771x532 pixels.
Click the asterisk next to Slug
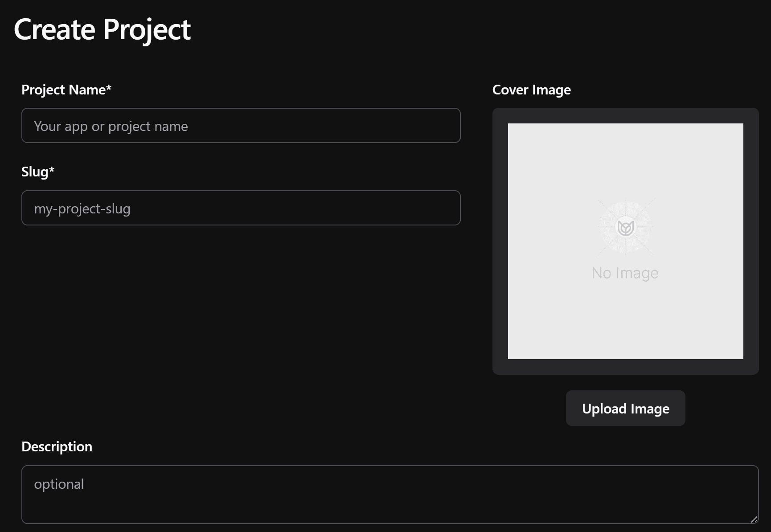pos(52,170)
